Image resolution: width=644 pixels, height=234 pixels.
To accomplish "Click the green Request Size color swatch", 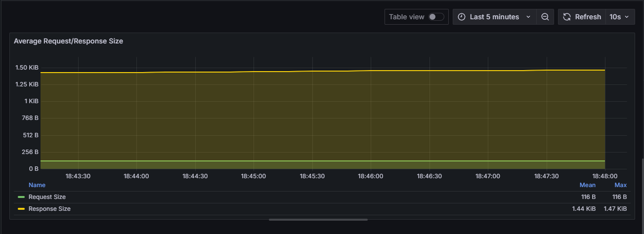I will 21,197.
